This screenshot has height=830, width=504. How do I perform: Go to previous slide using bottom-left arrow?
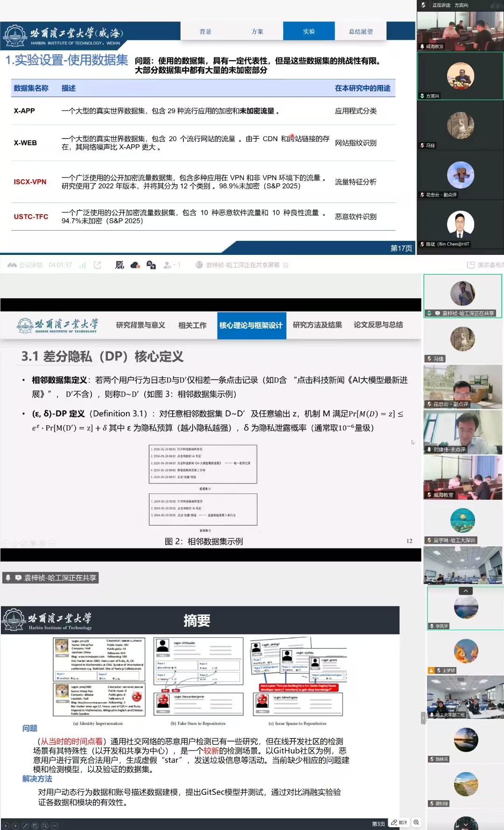tap(6, 826)
